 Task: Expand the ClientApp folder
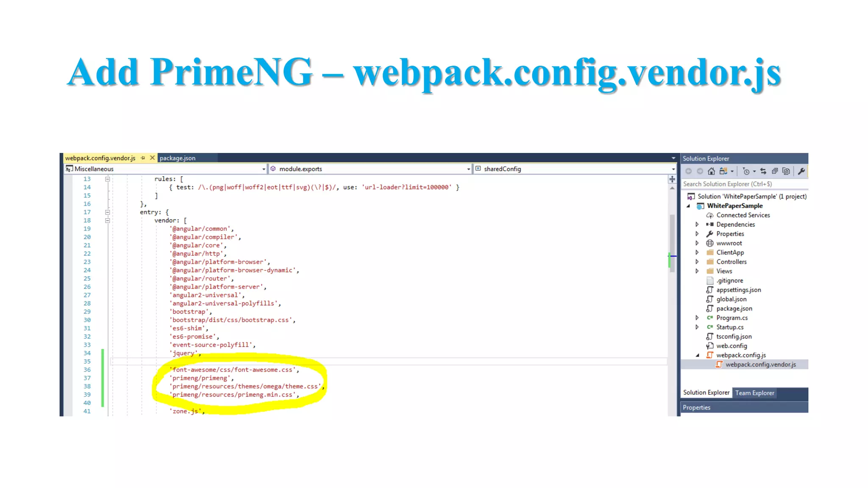click(697, 252)
